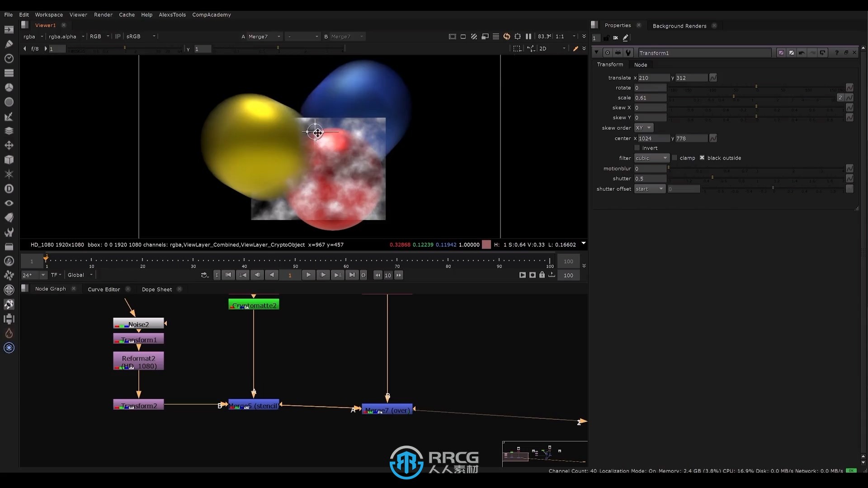868x488 pixels.
Task: Toggle the Properties panel lock icon
Action: 606,38
